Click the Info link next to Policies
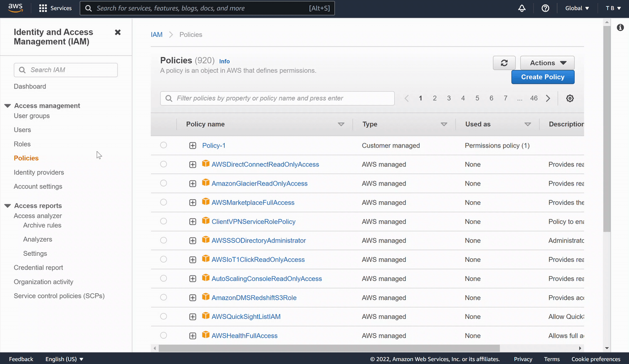The image size is (629, 364). click(224, 61)
